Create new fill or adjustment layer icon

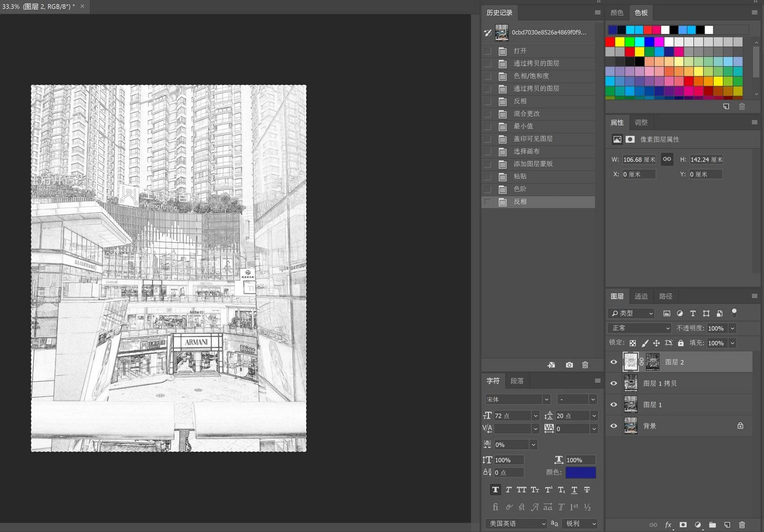pyautogui.click(x=697, y=525)
